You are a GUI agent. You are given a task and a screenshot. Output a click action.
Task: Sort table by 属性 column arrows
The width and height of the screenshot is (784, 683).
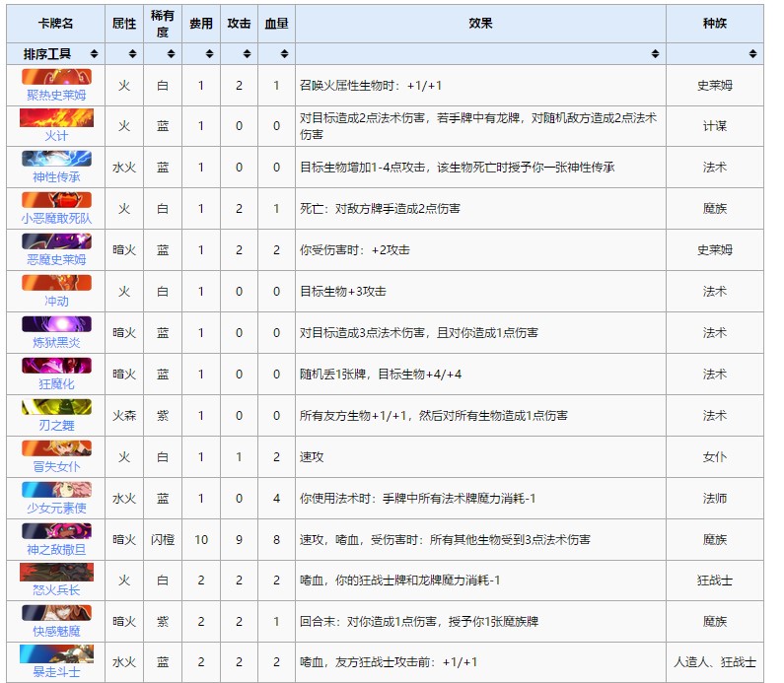click(132, 53)
